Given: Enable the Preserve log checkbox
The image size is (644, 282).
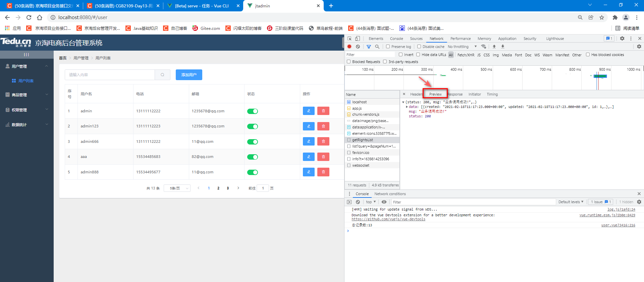Looking at the screenshot, I should pyautogui.click(x=388, y=47).
